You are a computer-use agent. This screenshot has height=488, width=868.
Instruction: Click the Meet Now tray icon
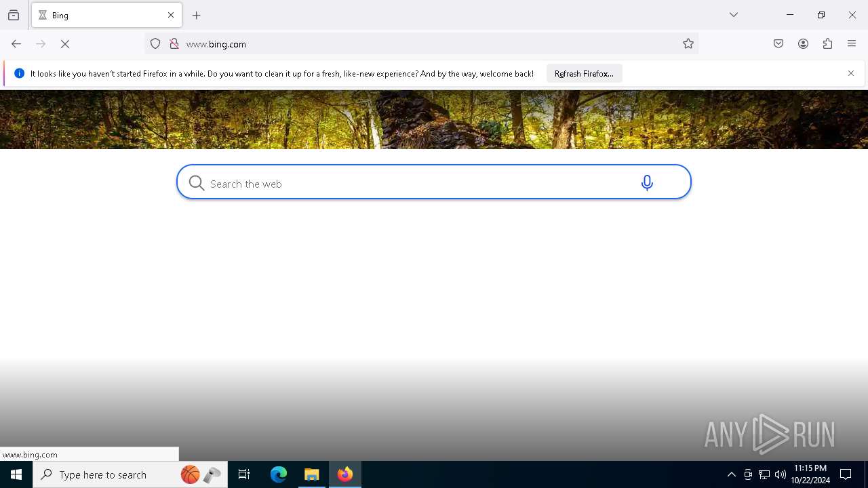click(x=748, y=474)
